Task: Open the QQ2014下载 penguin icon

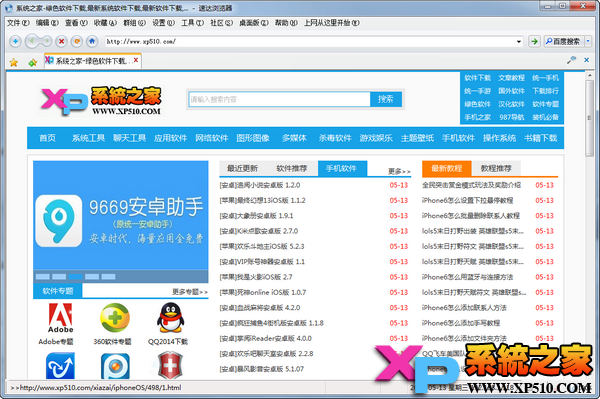Action: point(170,318)
